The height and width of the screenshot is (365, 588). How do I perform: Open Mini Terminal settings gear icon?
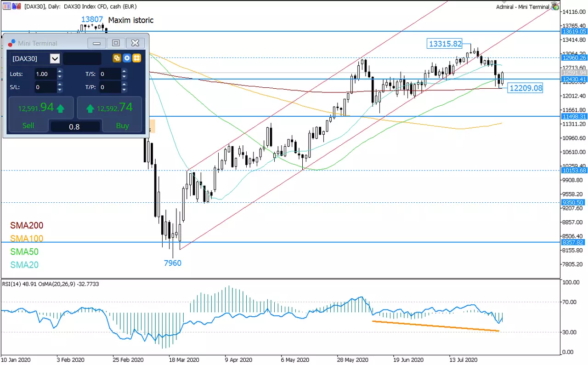click(x=127, y=58)
